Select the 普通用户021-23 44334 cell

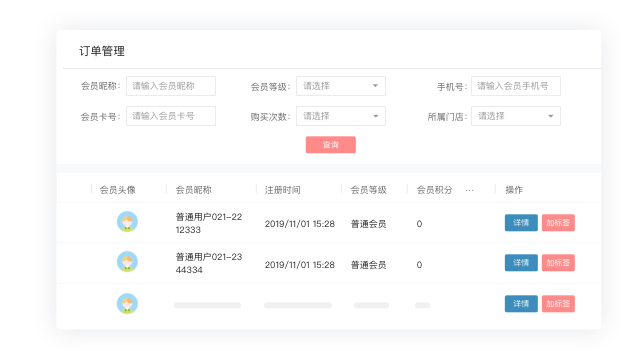pos(209,263)
